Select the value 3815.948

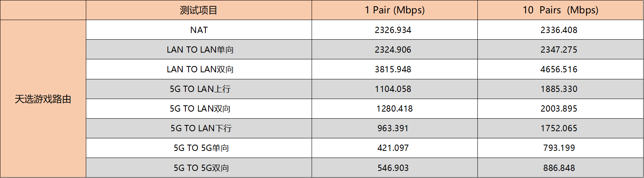click(x=393, y=69)
